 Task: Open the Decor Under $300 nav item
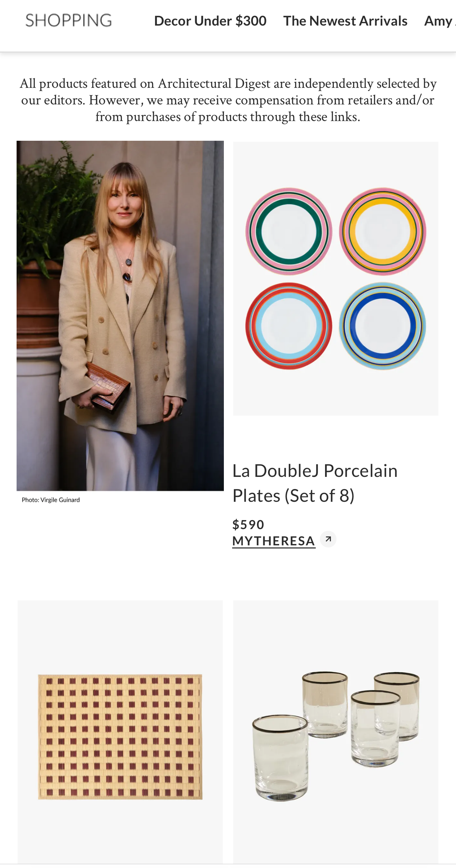click(210, 21)
